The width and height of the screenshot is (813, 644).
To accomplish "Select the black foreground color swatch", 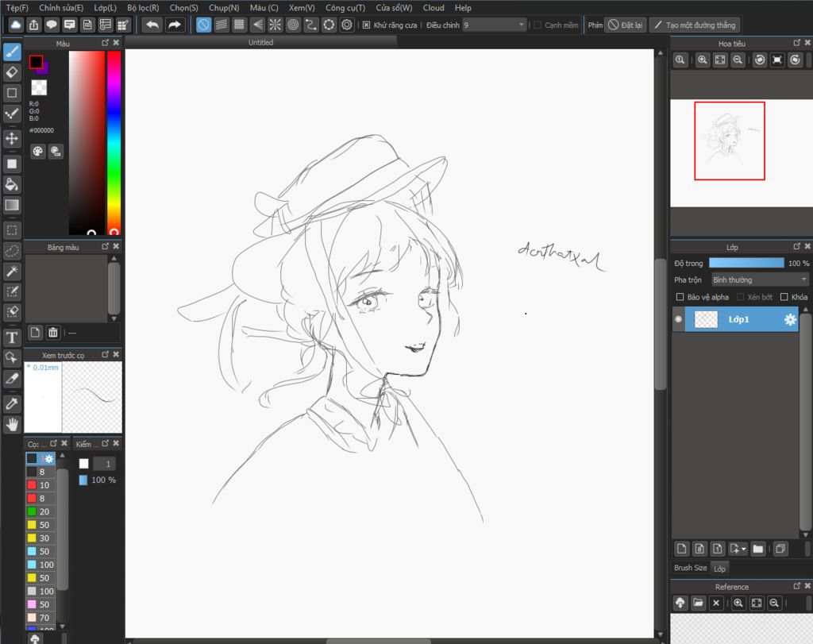I will click(x=36, y=62).
